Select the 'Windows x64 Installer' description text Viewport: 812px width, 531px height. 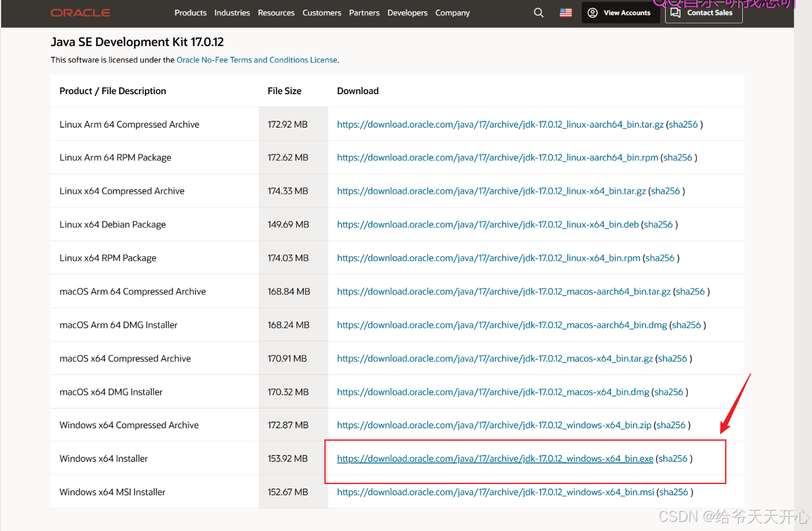103,458
